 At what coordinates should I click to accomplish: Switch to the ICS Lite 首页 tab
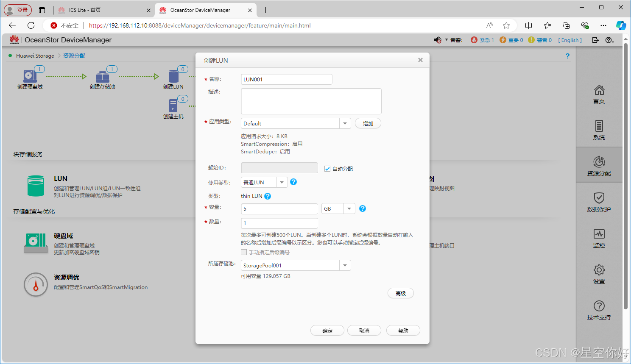coord(103,10)
